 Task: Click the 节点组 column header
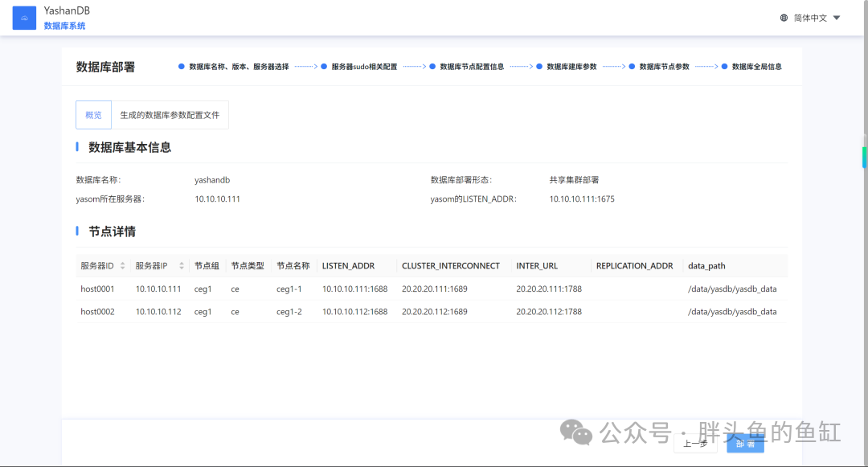point(207,265)
